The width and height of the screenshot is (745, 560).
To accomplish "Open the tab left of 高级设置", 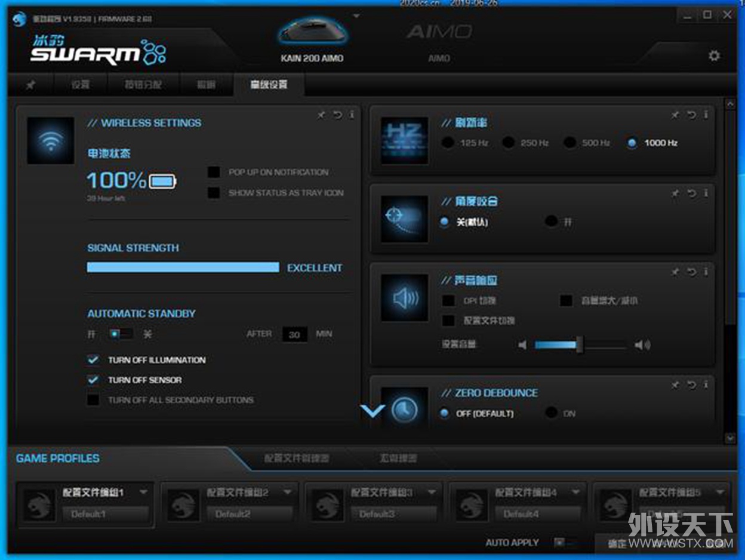I will tap(206, 85).
